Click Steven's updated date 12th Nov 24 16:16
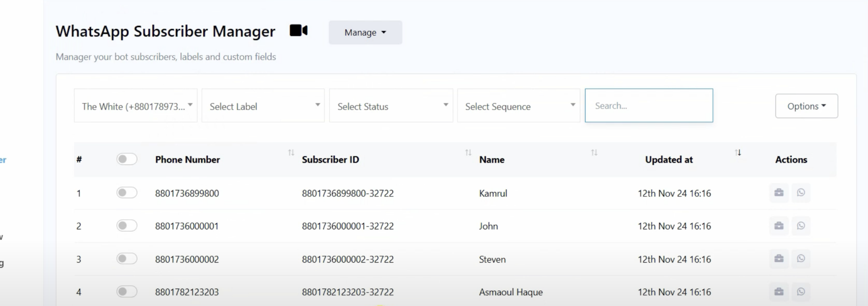 point(674,259)
